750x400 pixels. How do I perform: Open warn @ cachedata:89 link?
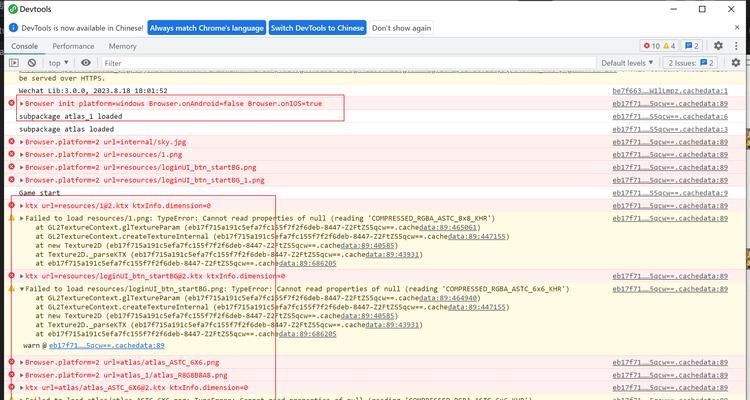coord(107,345)
